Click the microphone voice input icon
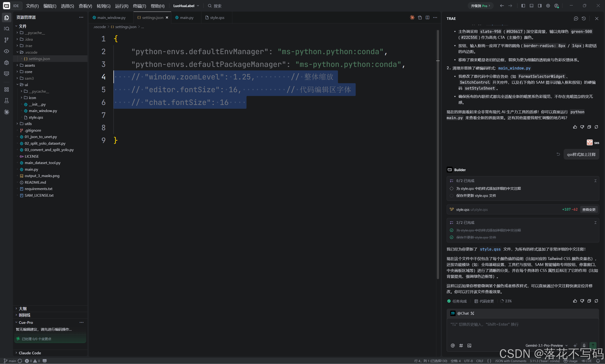The height and width of the screenshot is (364, 605). point(584,345)
